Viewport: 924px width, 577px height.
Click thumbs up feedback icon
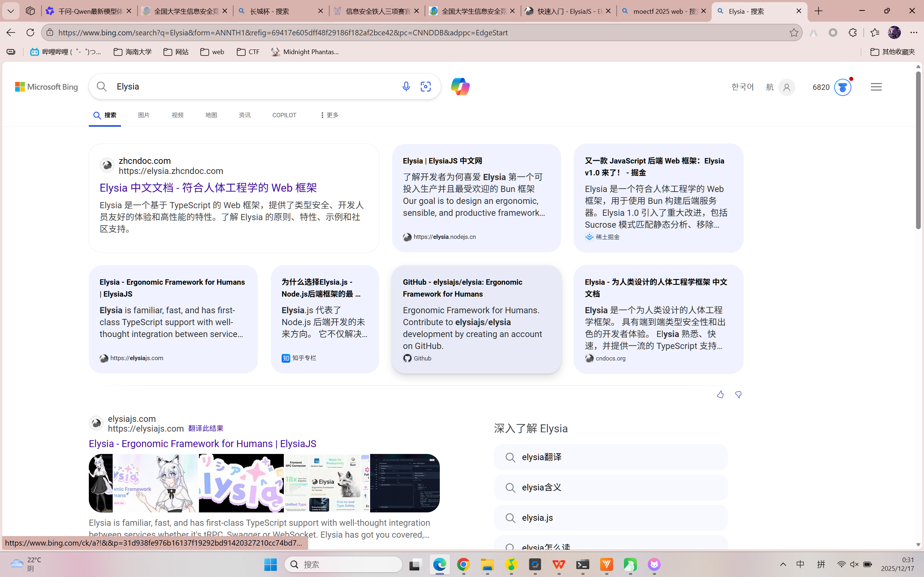click(x=720, y=394)
